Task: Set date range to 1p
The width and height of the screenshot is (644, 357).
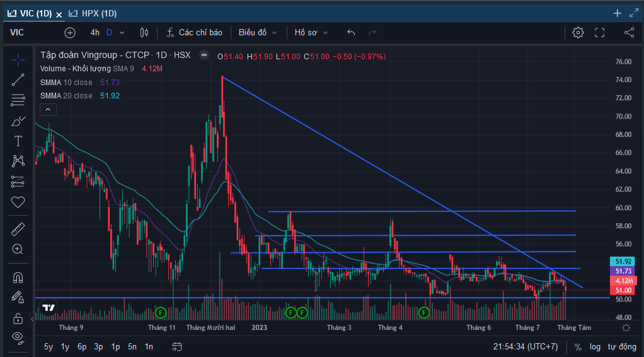Action: coord(115,347)
